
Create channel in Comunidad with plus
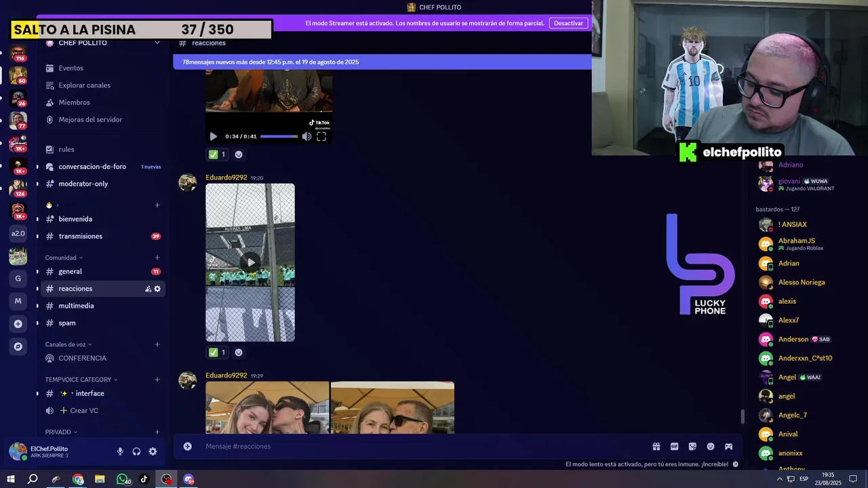point(157,258)
